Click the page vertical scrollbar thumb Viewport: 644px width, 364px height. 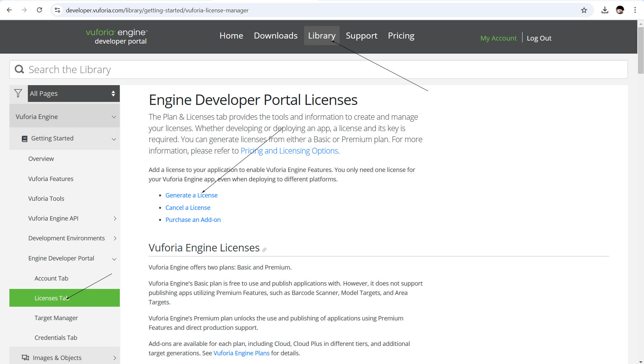click(640, 50)
